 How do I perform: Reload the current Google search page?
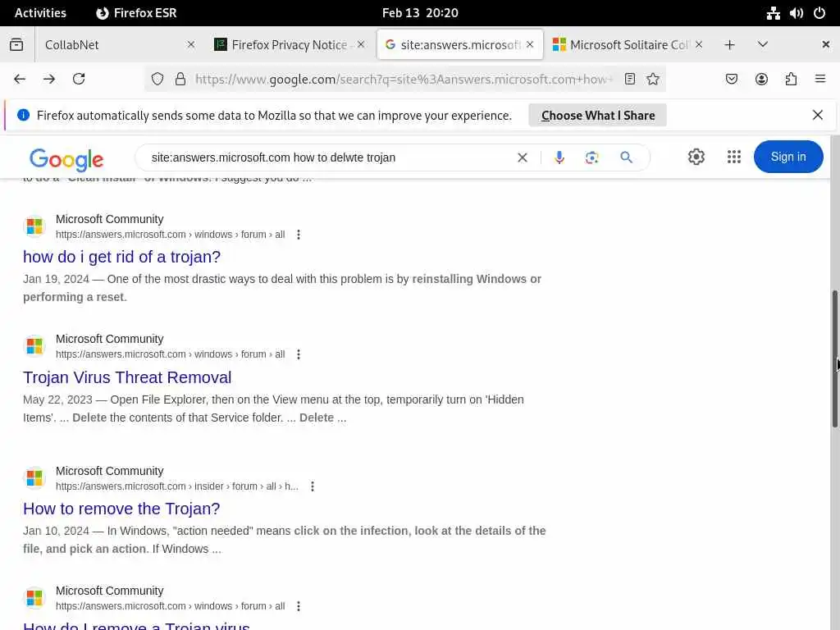point(79,80)
